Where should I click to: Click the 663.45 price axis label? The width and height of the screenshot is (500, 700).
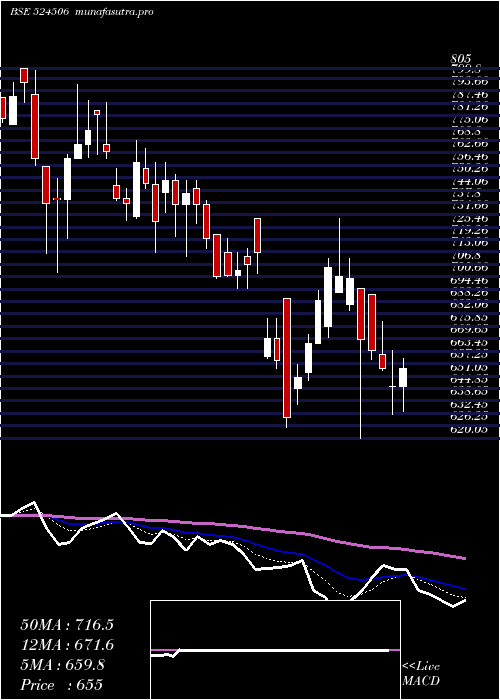click(x=468, y=342)
